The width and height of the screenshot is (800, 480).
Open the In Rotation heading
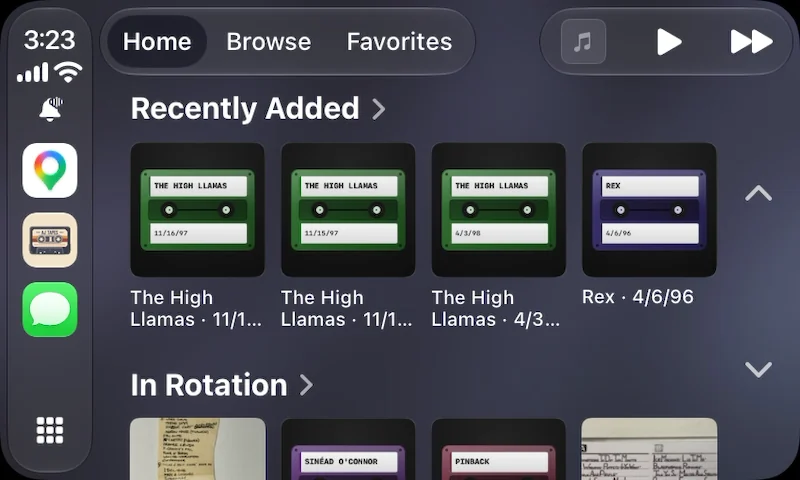pyautogui.click(x=209, y=385)
